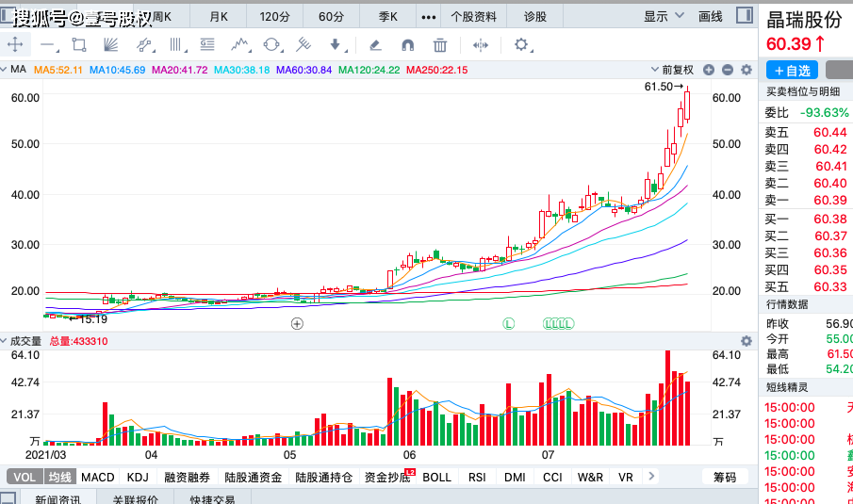Image resolution: width=853 pixels, height=504 pixels.
Task: Select the VOL indicator
Action: tap(25, 477)
